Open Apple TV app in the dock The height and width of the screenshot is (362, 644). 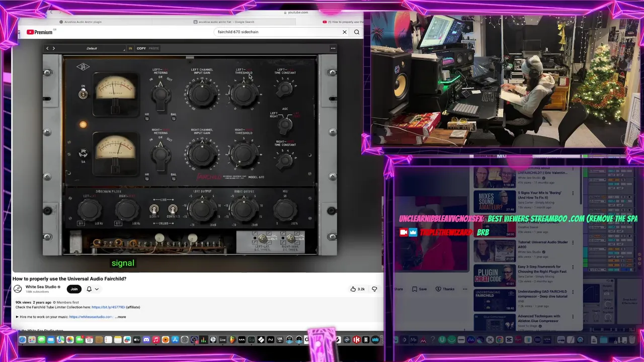click(137, 340)
